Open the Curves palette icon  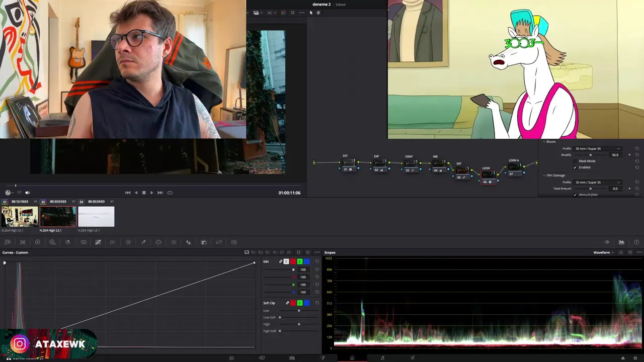click(98, 242)
